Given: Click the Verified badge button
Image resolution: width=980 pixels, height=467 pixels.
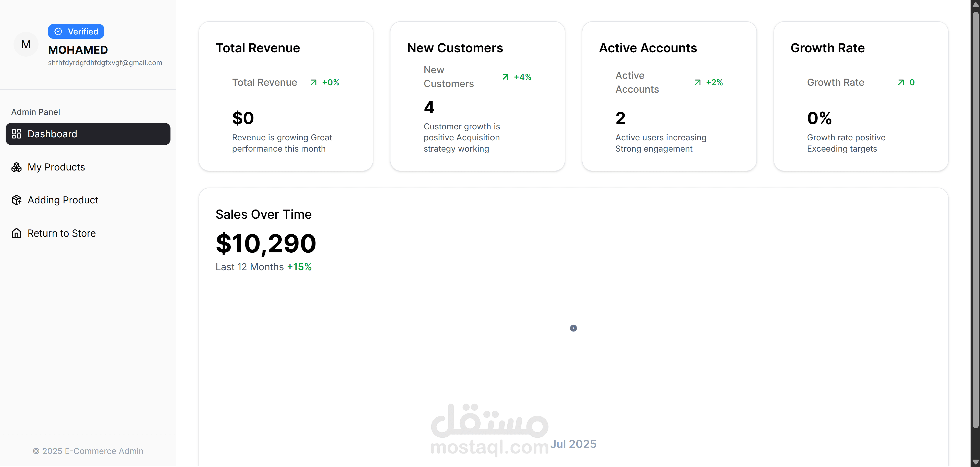Looking at the screenshot, I should [x=76, y=32].
